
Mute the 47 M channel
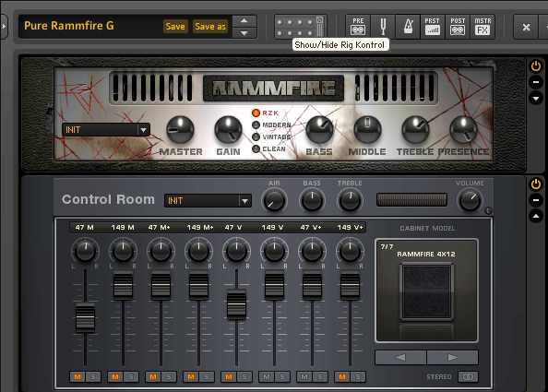click(x=77, y=376)
